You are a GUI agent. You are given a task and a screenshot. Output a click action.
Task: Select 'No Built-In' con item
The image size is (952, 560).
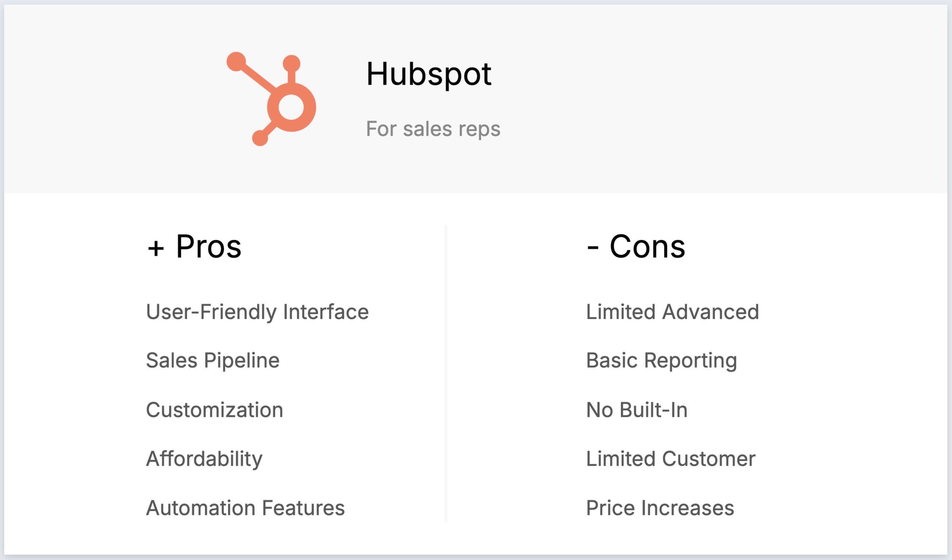tap(636, 410)
